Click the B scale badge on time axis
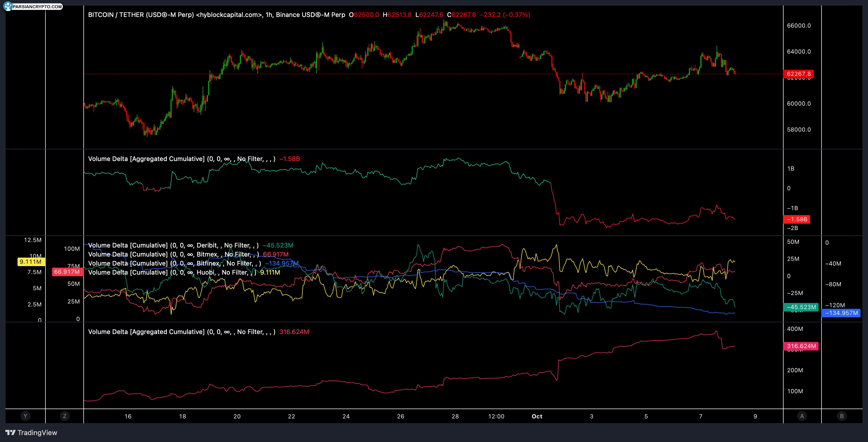Image resolution: width=868 pixels, height=442 pixels. point(842,416)
